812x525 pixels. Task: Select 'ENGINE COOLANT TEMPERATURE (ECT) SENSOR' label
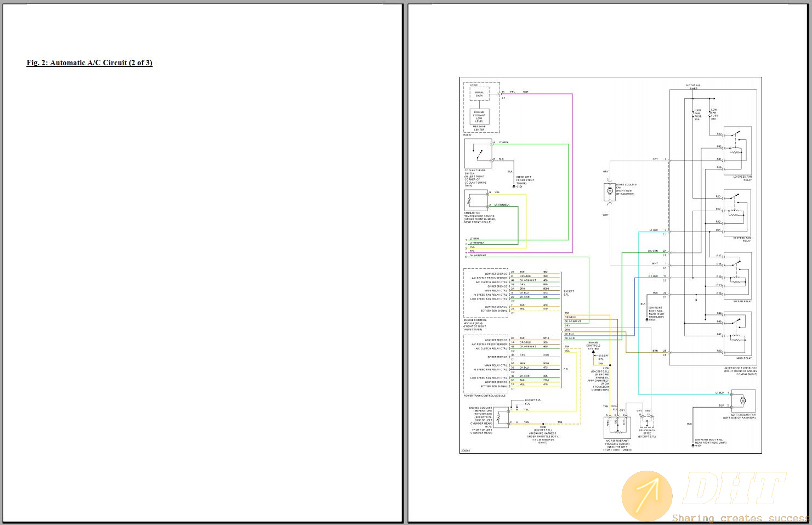pos(481,411)
